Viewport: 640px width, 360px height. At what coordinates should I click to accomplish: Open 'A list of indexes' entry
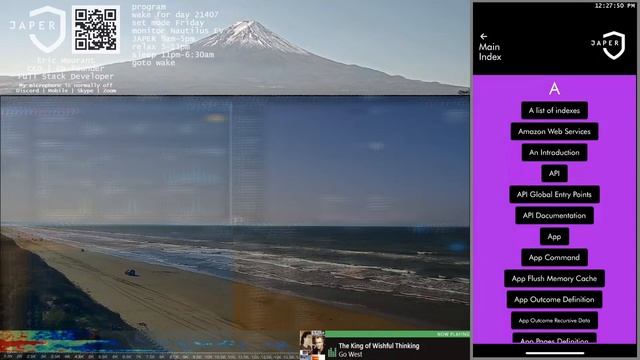coord(554,110)
